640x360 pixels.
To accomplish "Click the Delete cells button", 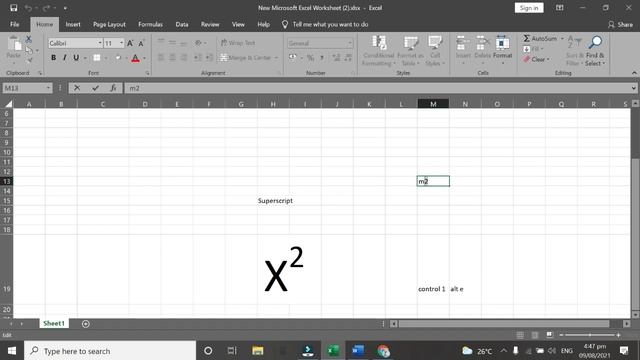I will point(482,51).
